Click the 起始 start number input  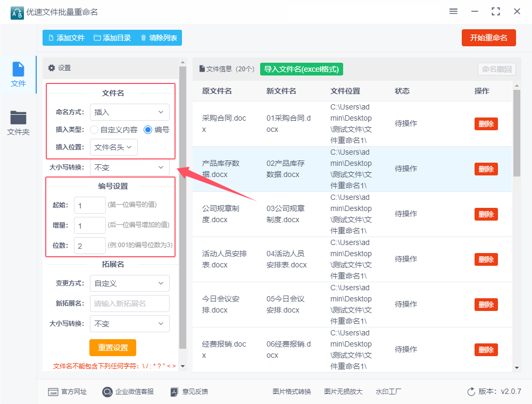coord(90,205)
